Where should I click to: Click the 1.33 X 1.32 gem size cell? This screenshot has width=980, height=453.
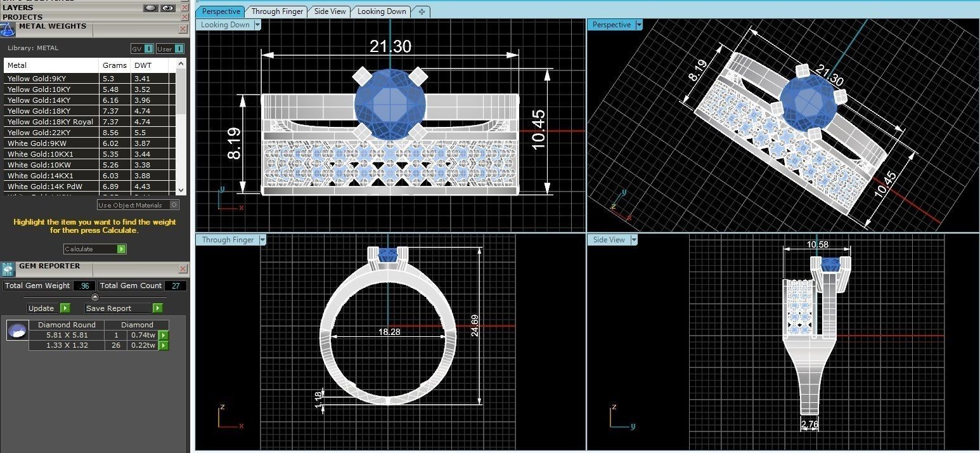tap(67, 345)
